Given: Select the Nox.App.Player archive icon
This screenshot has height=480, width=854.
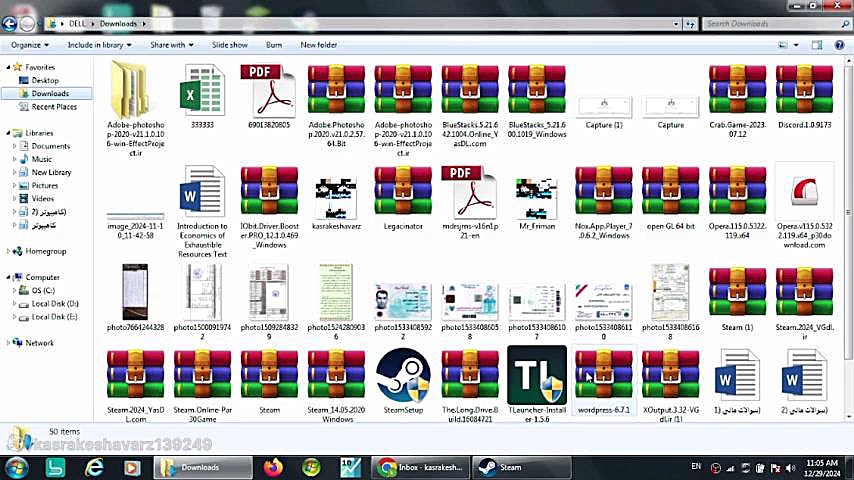Looking at the screenshot, I should point(603,191).
